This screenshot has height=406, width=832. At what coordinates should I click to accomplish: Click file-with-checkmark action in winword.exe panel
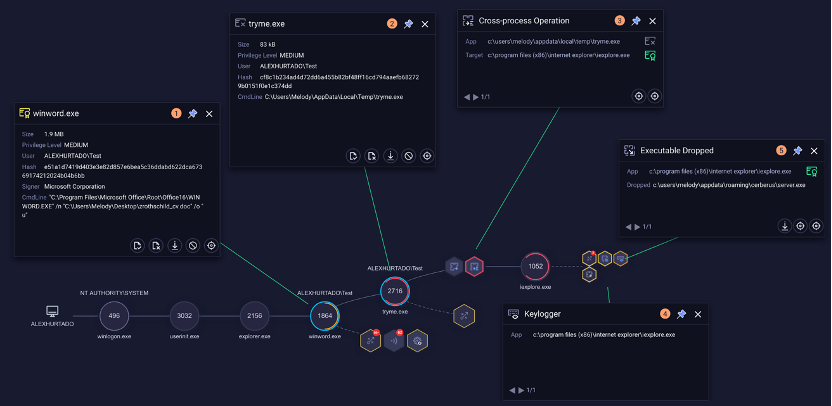[137, 245]
